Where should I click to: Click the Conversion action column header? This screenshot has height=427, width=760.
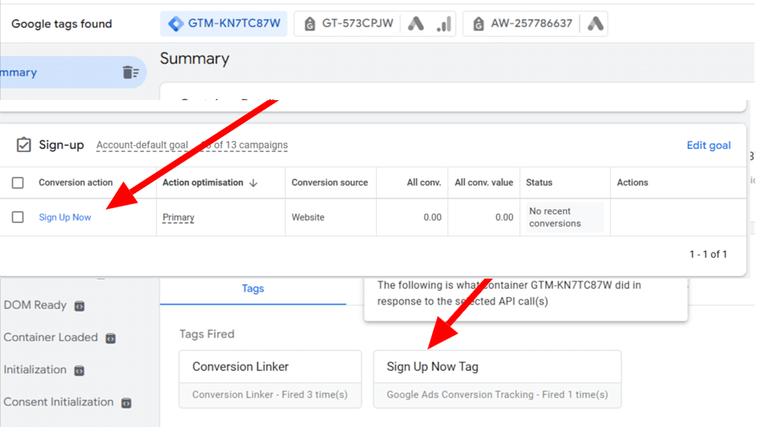76,183
